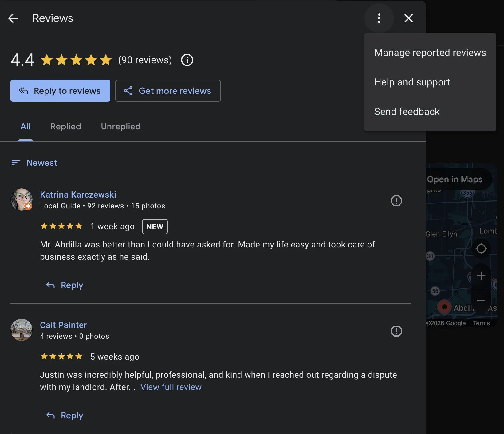This screenshot has height=434, width=504.
Task: Select the Replied reviews tab
Action: (65, 127)
